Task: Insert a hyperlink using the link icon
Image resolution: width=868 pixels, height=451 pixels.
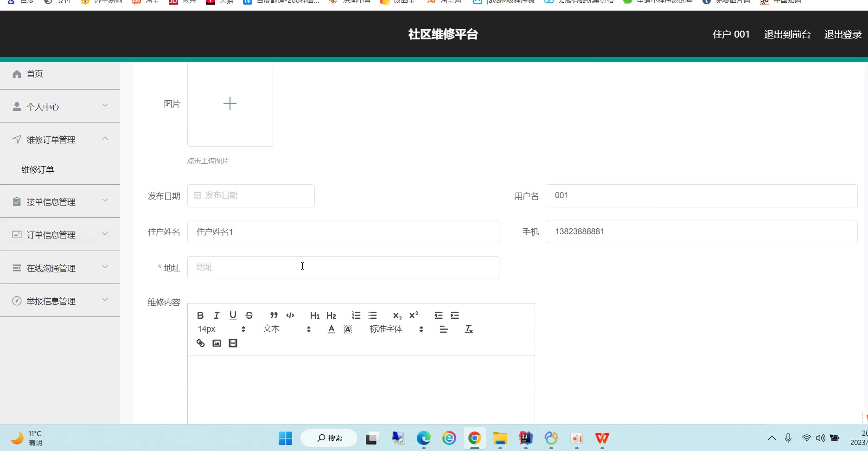Action: click(200, 343)
